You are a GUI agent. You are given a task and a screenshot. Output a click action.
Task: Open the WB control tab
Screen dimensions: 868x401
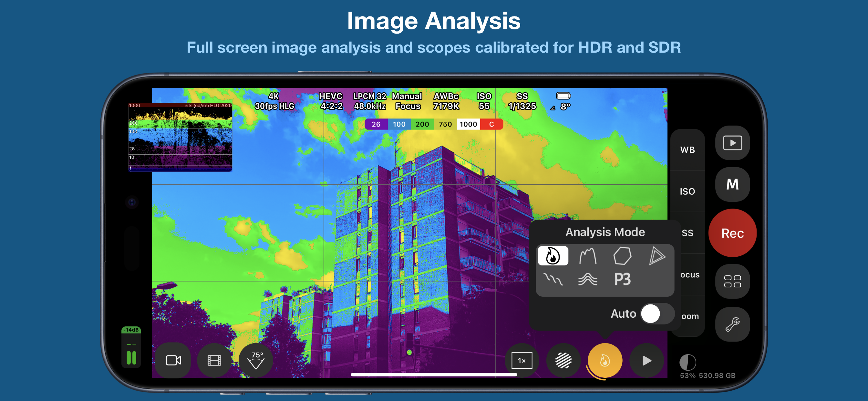tap(687, 150)
